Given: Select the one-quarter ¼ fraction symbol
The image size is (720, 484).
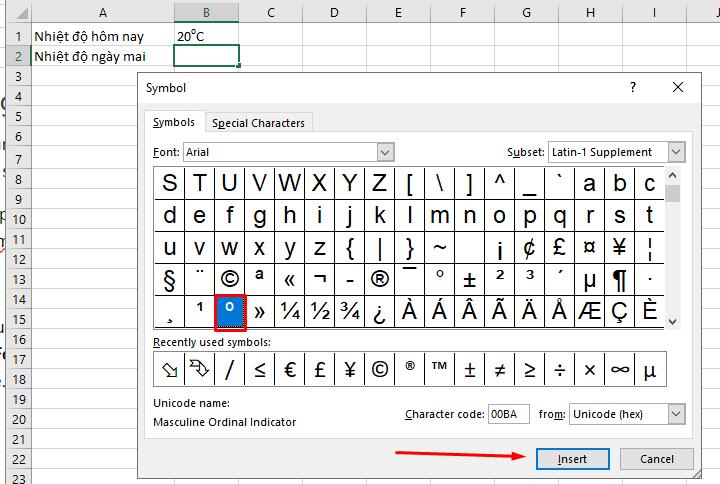Looking at the screenshot, I should click(x=290, y=312).
